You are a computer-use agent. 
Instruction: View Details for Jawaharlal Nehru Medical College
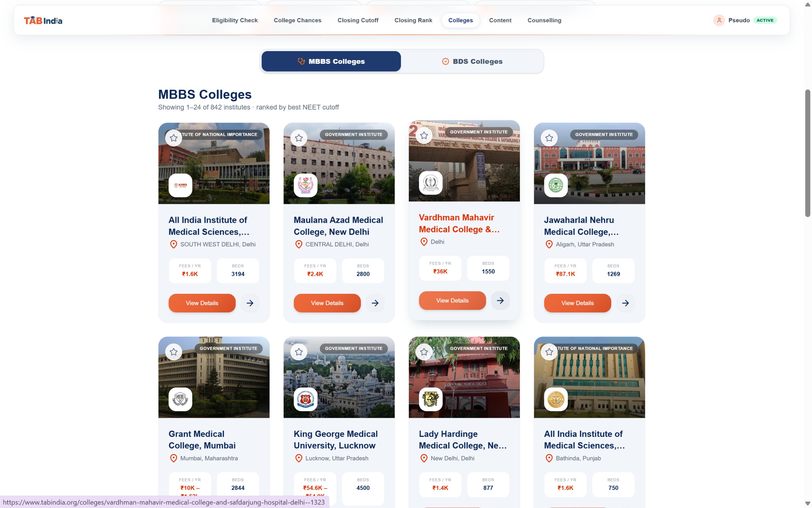tap(578, 303)
